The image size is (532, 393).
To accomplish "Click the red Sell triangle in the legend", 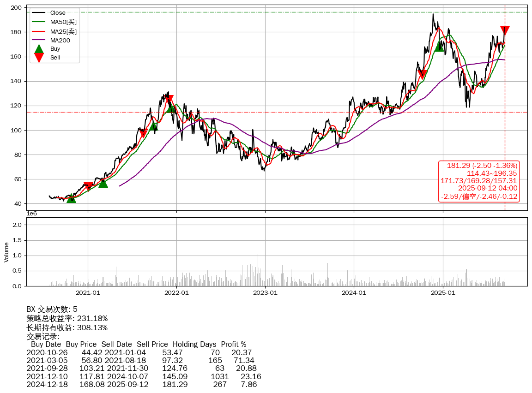I will (x=39, y=58).
